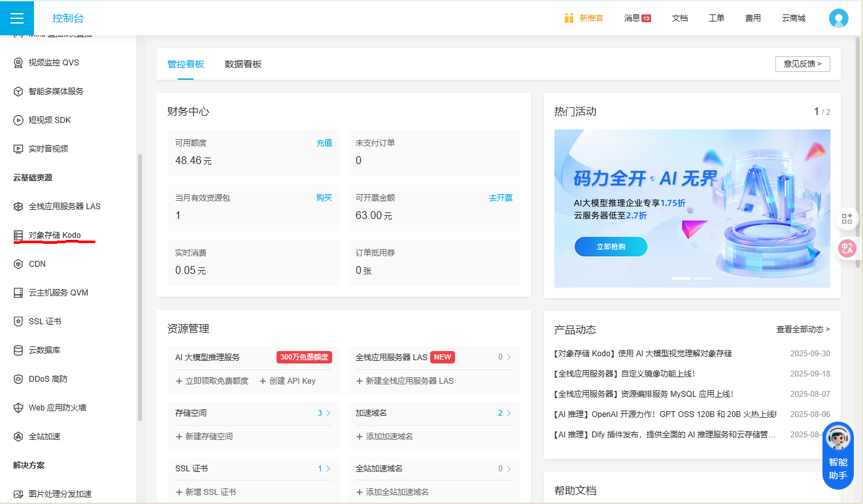Screen dimensions: 863x504
Task: Open 消息 in the top navigation
Action: click(632, 18)
